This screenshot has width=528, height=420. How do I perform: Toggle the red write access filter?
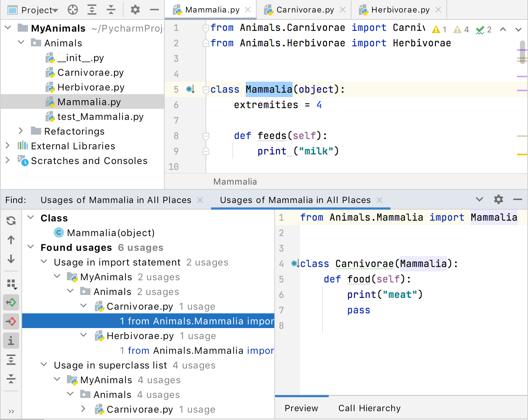(11, 322)
